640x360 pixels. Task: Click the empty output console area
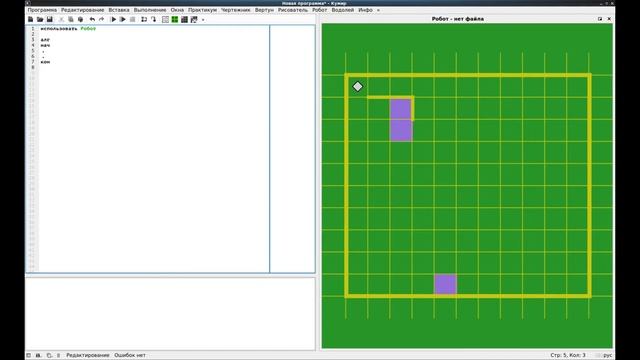click(170, 313)
